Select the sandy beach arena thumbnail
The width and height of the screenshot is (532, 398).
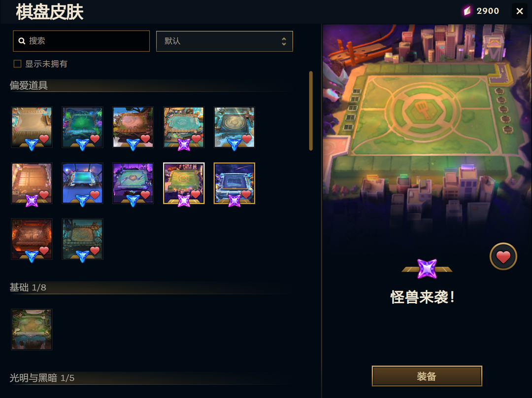[x=32, y=127]
